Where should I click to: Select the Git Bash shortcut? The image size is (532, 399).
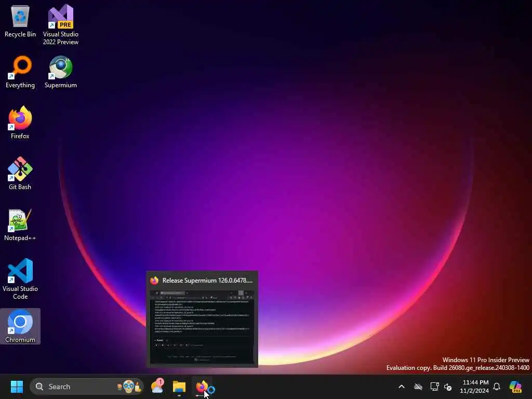click(20, 174)
